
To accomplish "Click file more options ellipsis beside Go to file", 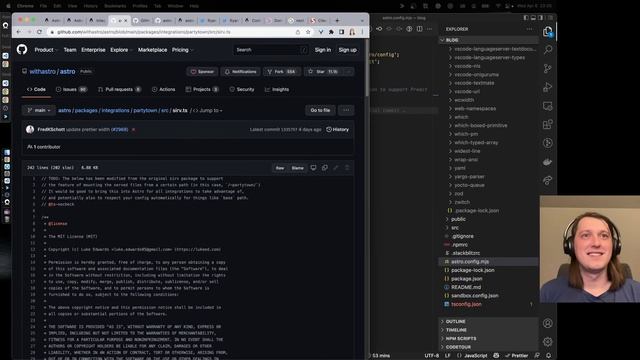I will pyautogui.click(x=346, y=110).
